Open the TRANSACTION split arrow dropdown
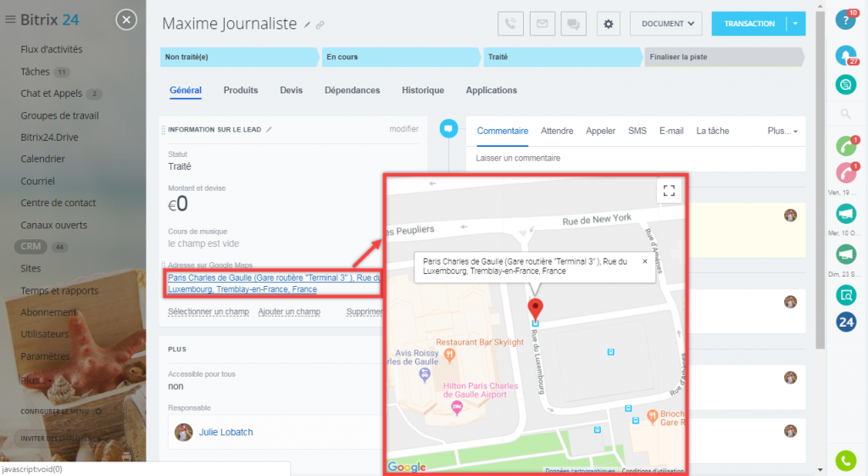This screenshot has width=868, height=476. 795,24
